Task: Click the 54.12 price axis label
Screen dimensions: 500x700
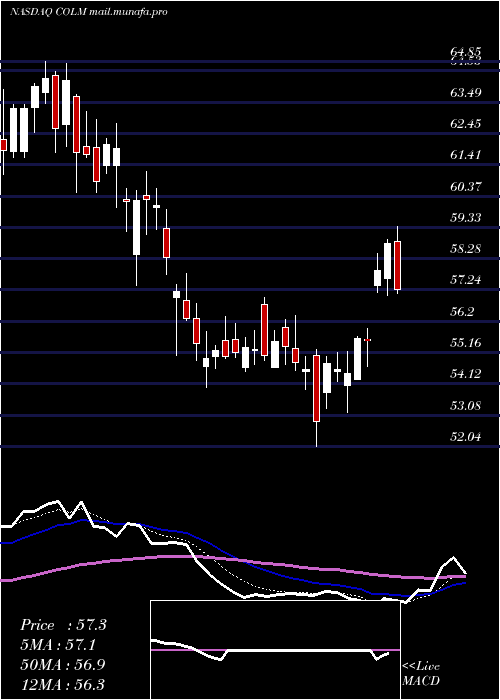Action: click(466, 374)
